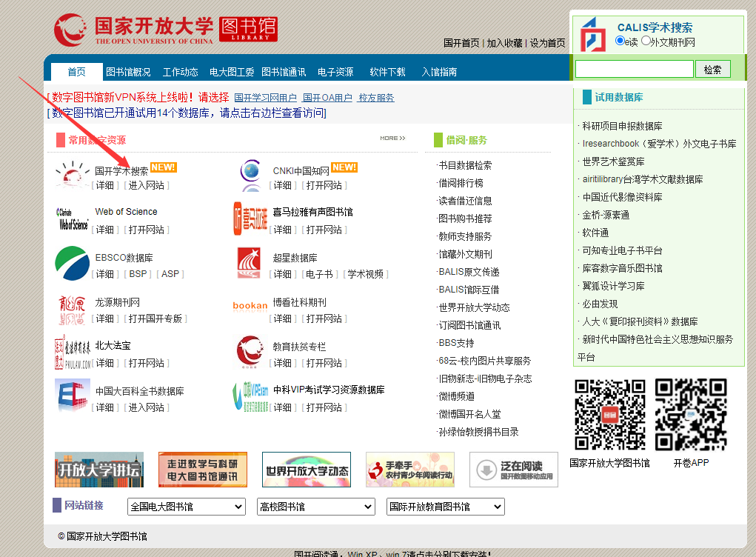Click the bookan orange logo
The width and height of the screenshot is (756, 557).
(250, 306)
